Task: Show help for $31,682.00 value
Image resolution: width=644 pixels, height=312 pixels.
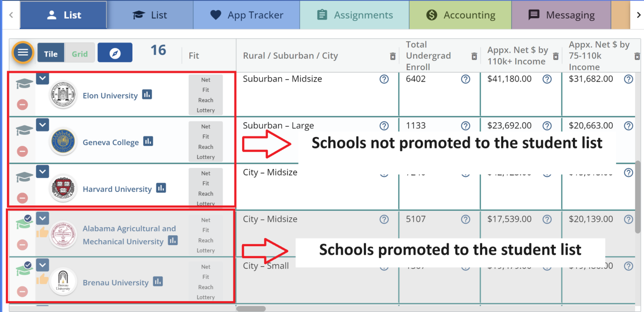Action: pos(628,79)
